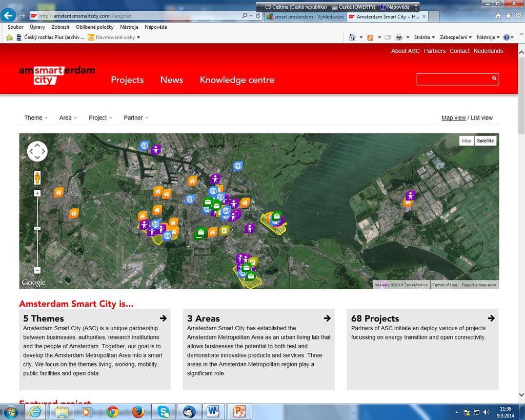Toggle the map type to Map
The image size is (525, 420).
[467, 141]
